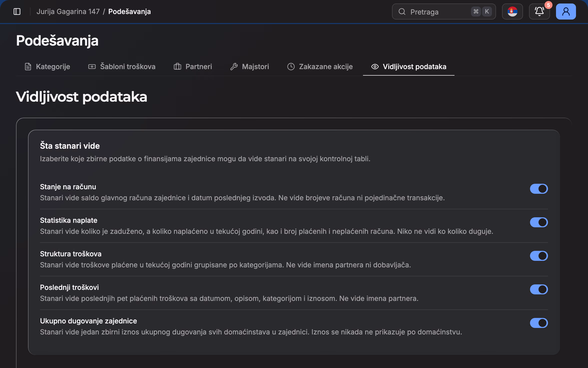Select the Vidljivost podataka tab
This screenshot has height=368, width=588.
408,67
